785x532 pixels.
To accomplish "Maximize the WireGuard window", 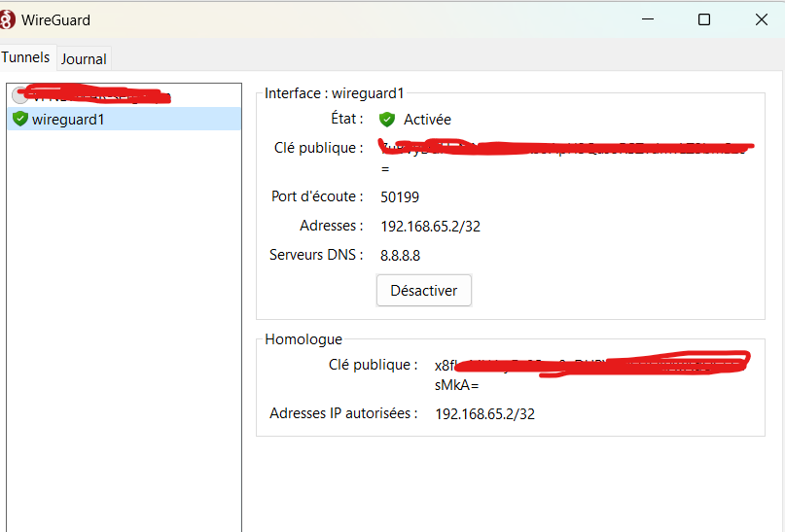I will tap(704, 19).
